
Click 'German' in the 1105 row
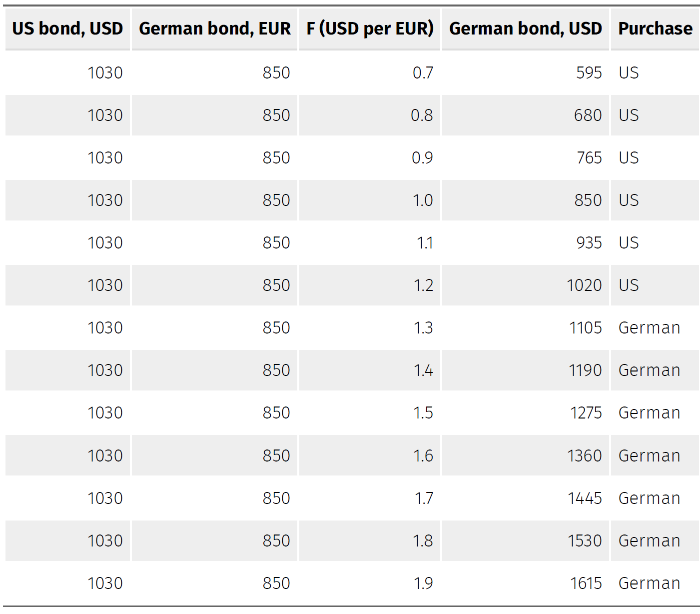[x=649, y=328]
